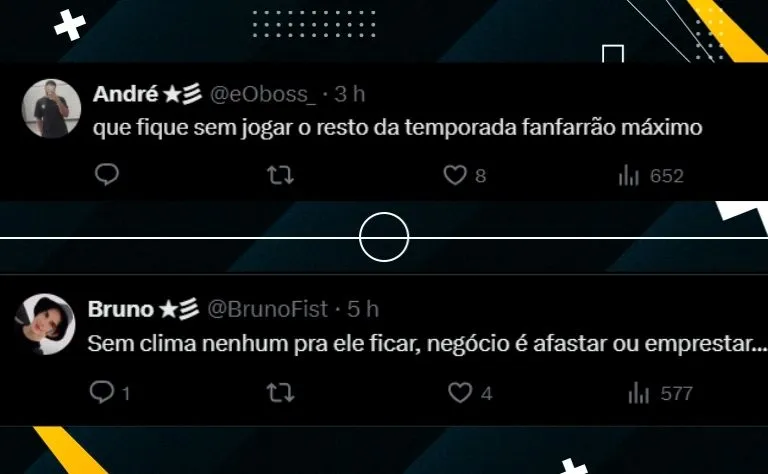Reply to André's tweet
Image resolution: width=768 pixels, height=474 pixels.
(x=107, y=175)
